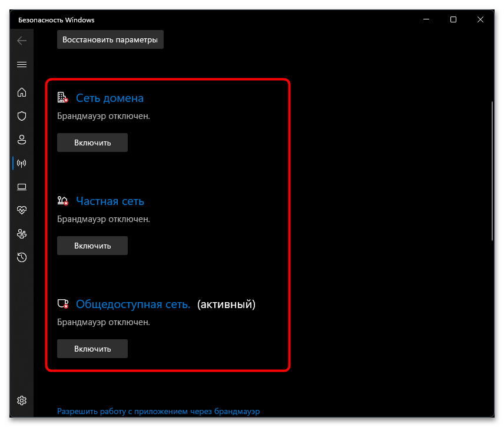
Task: Click the public network icon
Action: [x=62, y=303]
